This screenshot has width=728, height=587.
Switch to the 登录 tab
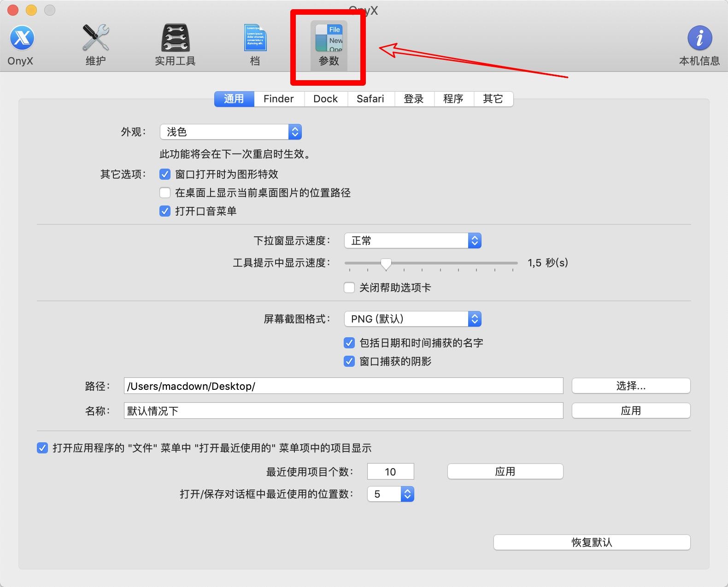coord(414,99)
